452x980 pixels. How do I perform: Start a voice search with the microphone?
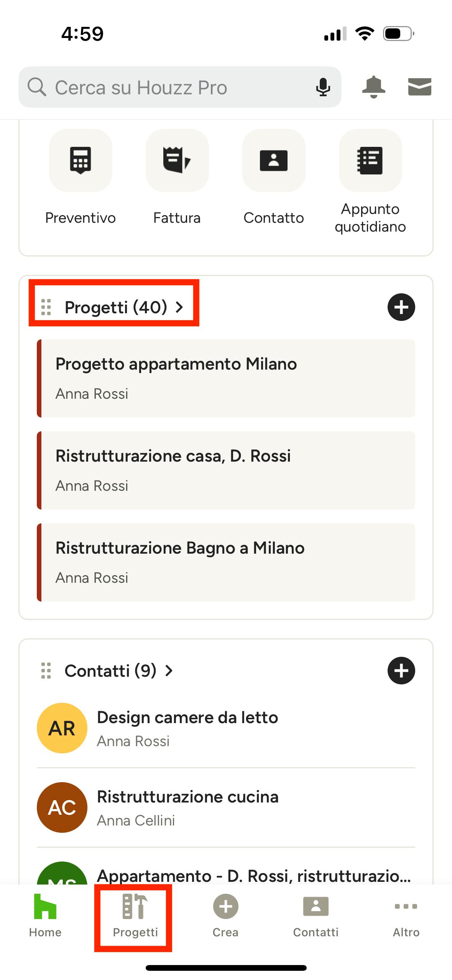323,87
